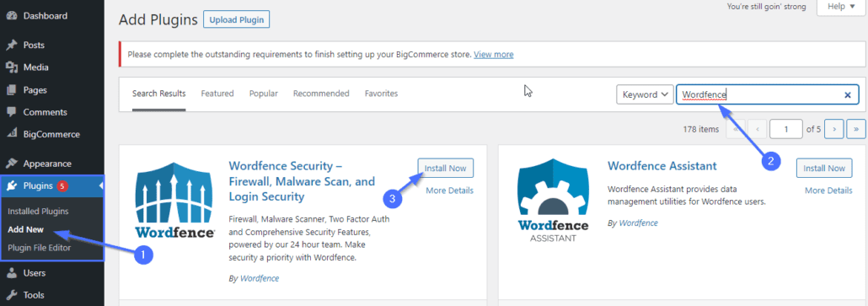Open the Pages menu label

(x=35, y=89)
